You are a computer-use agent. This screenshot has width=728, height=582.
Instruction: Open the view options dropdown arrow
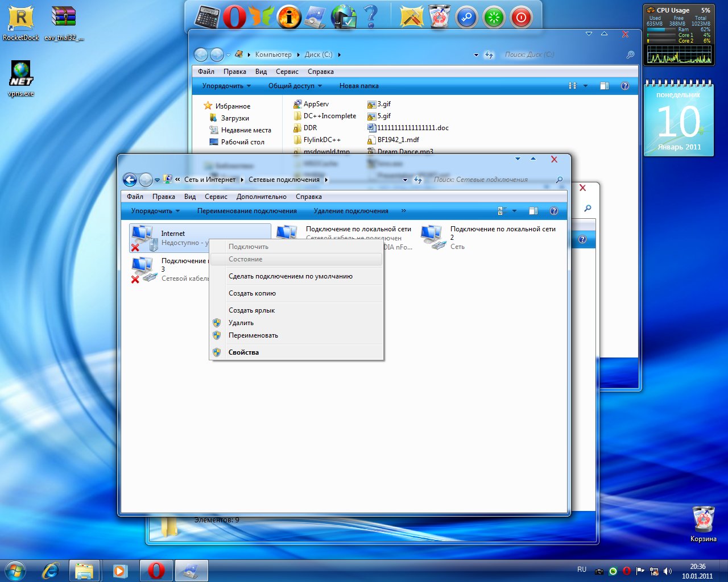514,211
